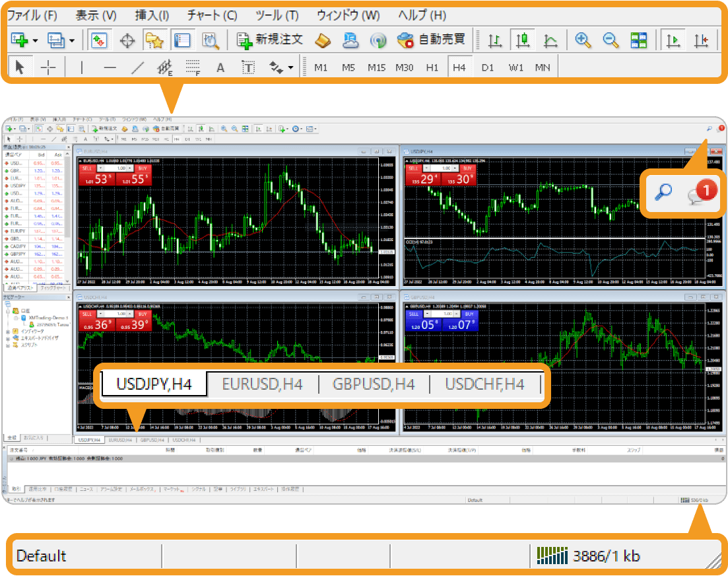
Task: Open チャート (C) menu in enlarged menu bar
Action: point(212,15)
